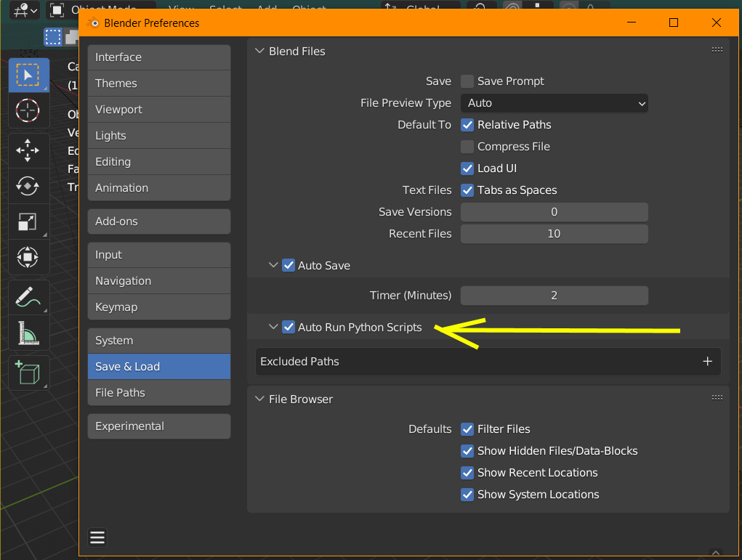This screenshot has height=560, width=742.
Task: Select the Select Box tool
Action: (x=28, y=75)
